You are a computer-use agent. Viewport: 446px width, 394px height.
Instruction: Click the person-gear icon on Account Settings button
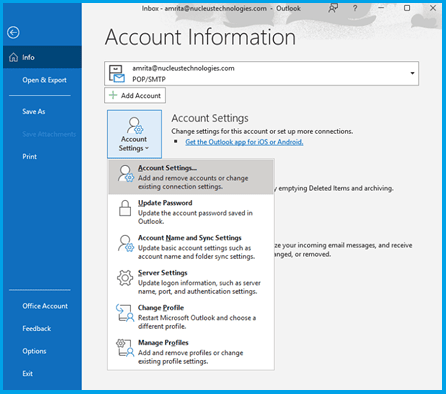click(135, 125)
